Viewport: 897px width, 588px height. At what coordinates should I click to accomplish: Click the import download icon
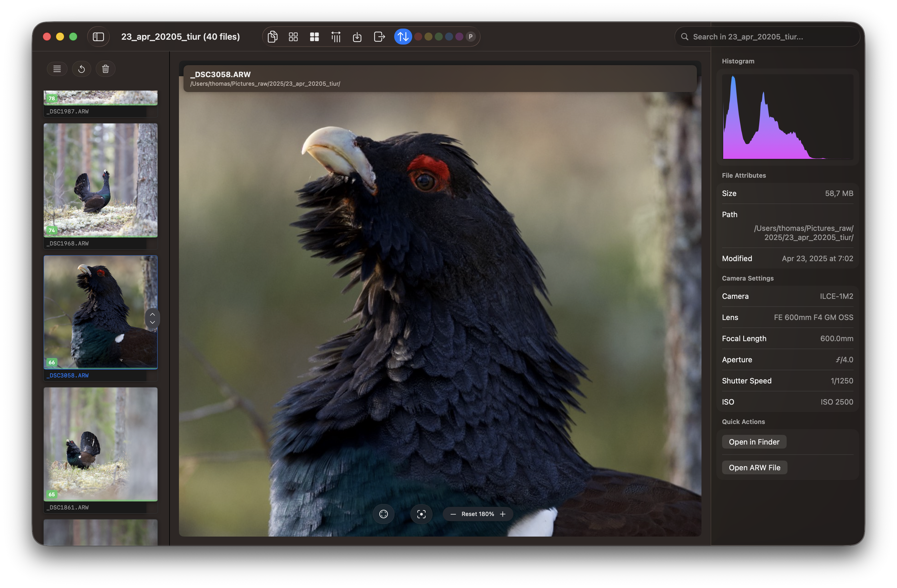point(357,37)
